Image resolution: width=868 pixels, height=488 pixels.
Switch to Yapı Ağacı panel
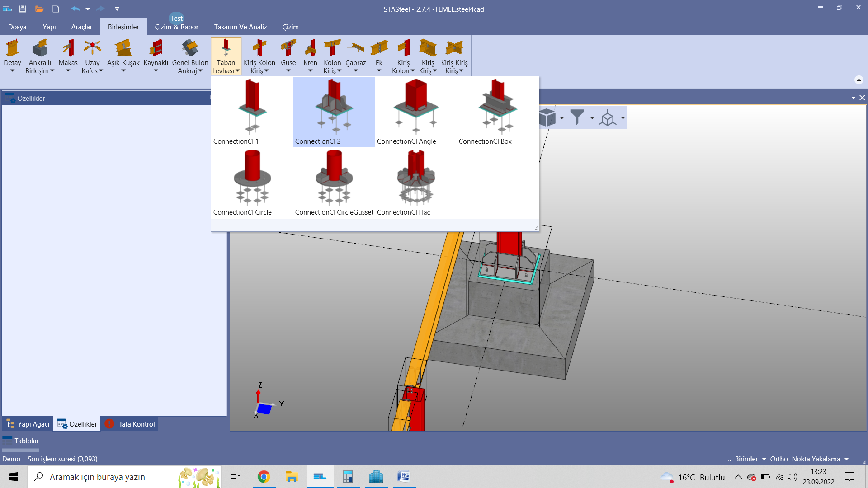click(x=28, y=424)
